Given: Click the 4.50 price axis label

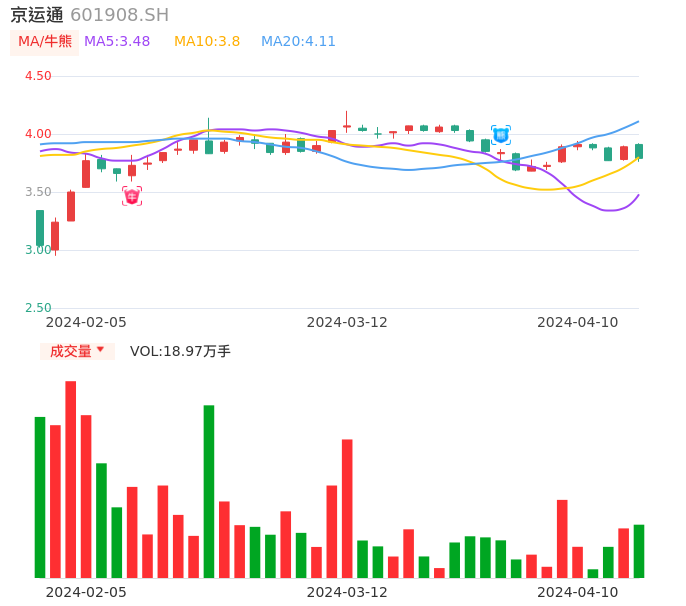Looking at the screenshot, I should coord(38,76).
